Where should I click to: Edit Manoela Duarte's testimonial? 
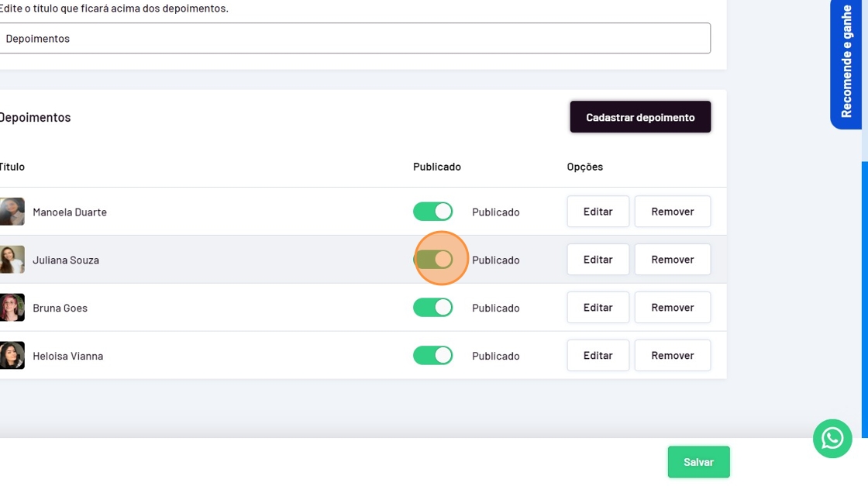coord(598,212)
